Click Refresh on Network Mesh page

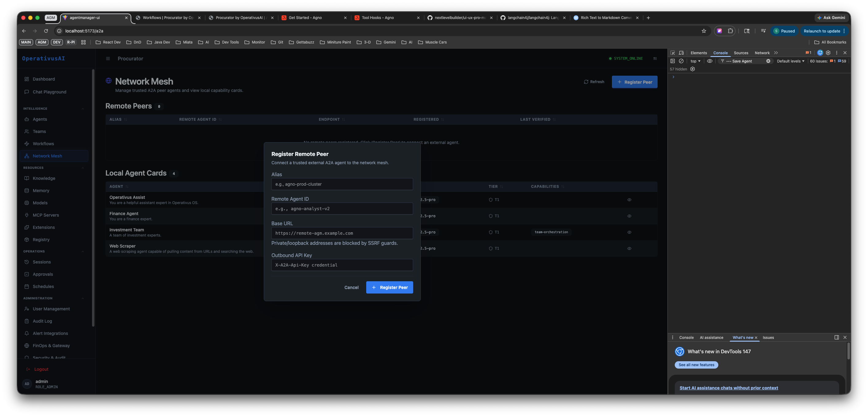pyautogui.click(x=594, y=82)
